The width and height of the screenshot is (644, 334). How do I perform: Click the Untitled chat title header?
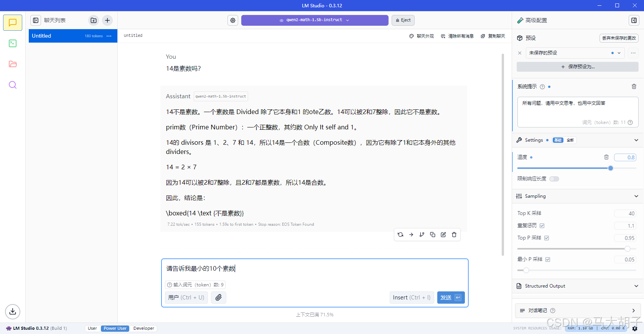[133, 36]
